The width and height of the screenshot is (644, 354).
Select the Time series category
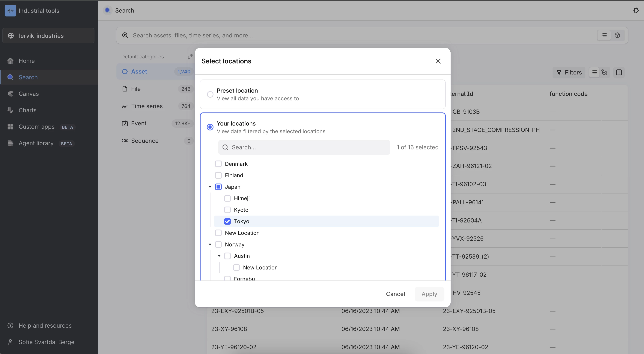(147, 106)
